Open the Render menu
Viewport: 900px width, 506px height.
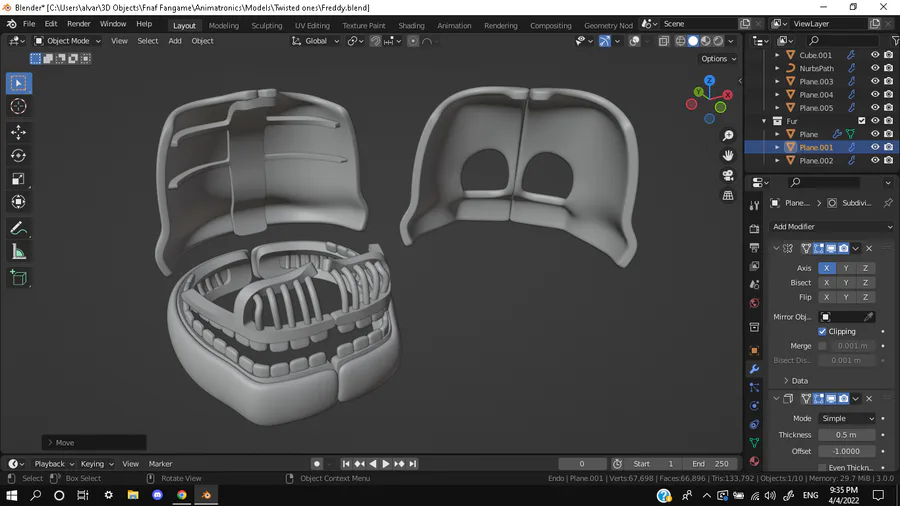(x=79, y=24)
